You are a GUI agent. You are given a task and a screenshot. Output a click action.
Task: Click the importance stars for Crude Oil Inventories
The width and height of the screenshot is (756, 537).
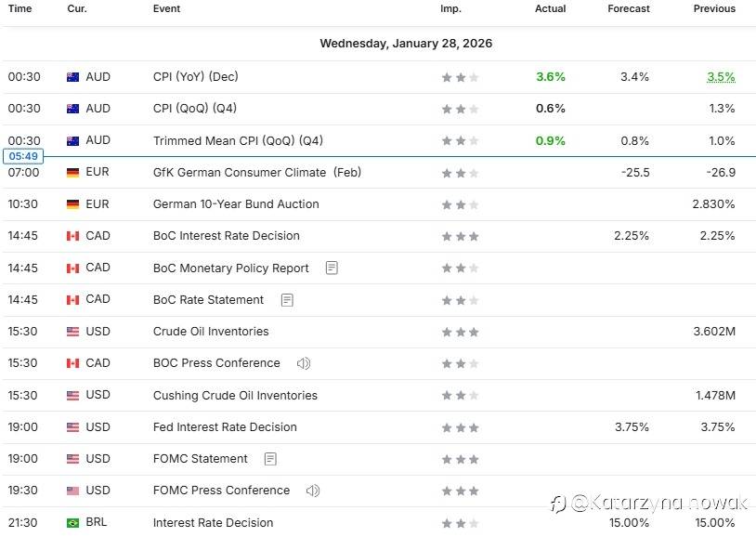[x=460, y=332]
